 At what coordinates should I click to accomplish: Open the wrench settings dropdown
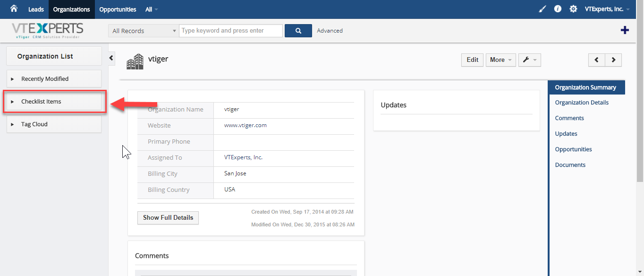[x=530, y=60]
